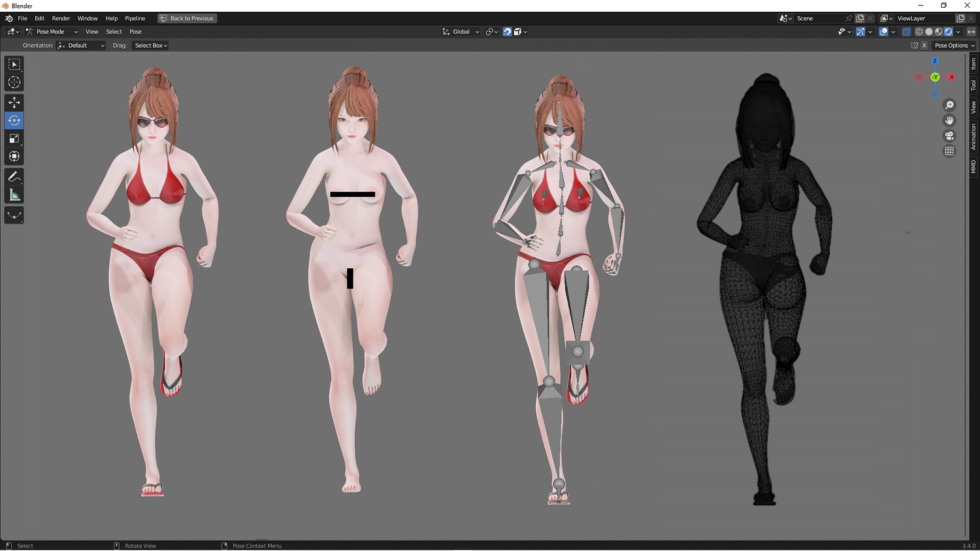Screen dimensions: 980x551
Task: Activate the Move tool
Action: pyautogui.click(x=14, y=102)
